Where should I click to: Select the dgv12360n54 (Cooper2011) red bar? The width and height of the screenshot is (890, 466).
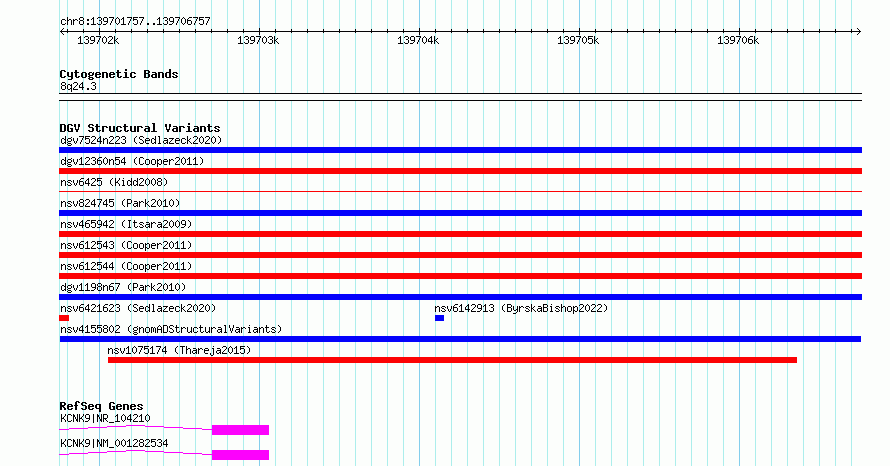pyautogui.click(x=460, y=171)
